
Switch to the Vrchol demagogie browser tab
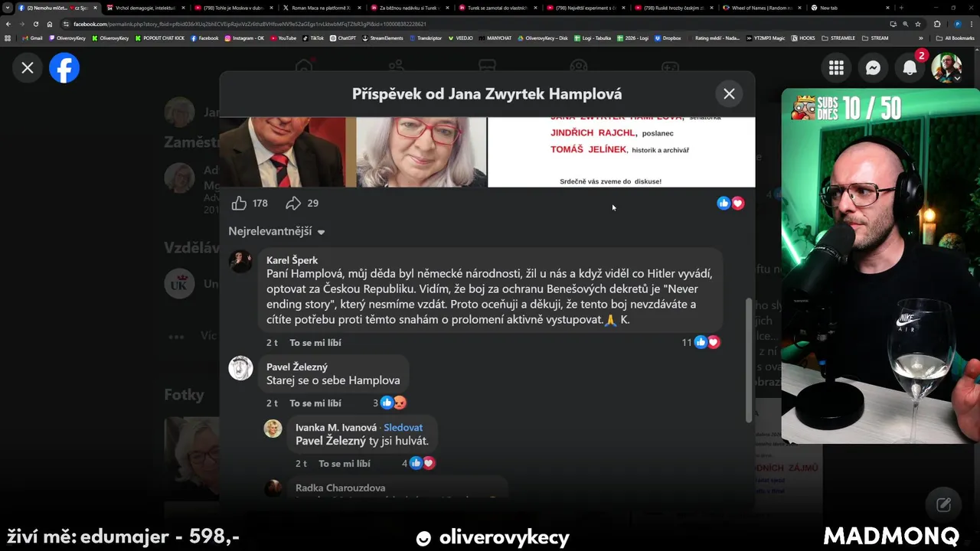(145, 8)
